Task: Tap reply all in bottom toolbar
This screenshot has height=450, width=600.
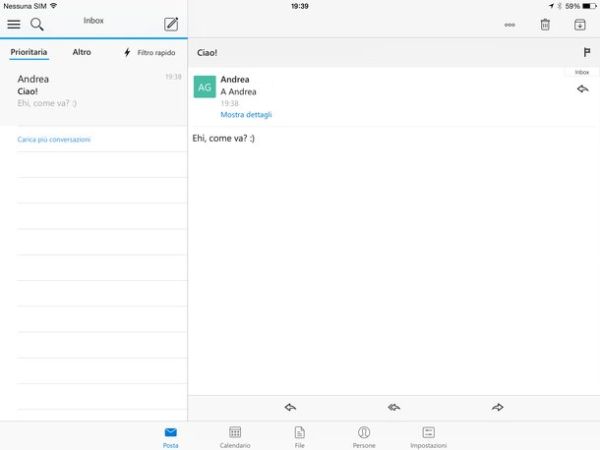Action: [x=394, y=407]
